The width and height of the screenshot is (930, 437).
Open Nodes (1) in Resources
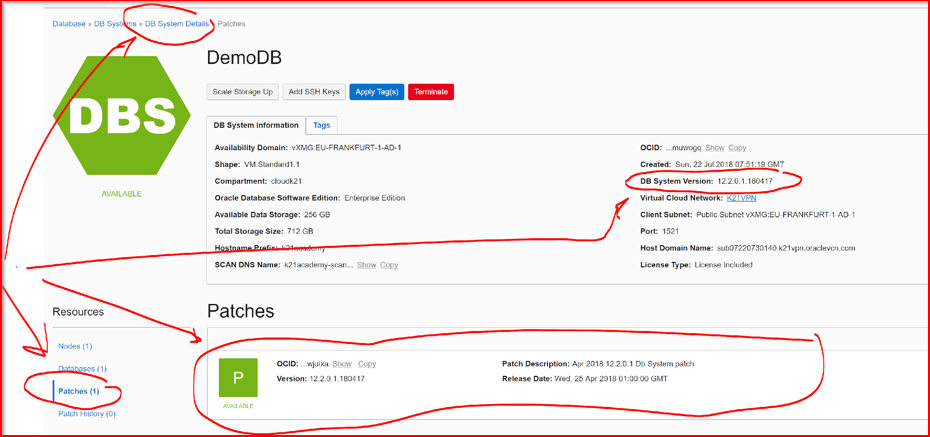[x=75, y=346]
